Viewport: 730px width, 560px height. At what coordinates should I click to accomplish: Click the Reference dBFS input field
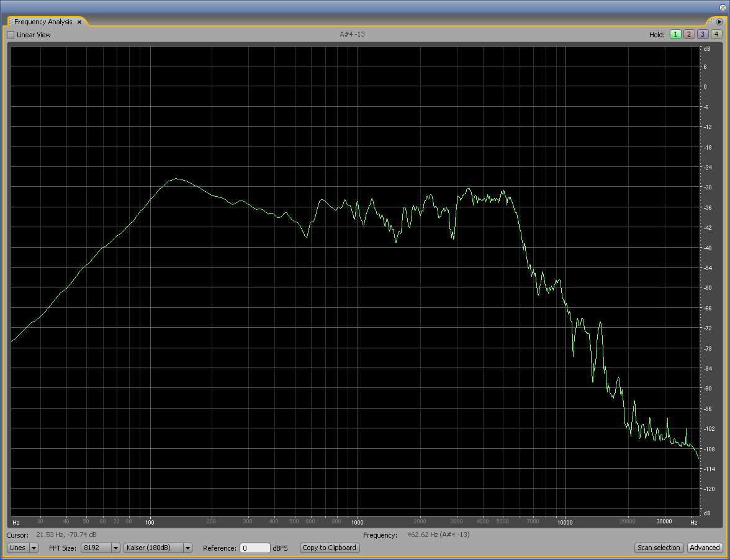pyautogui.click(x=255, y=548)
